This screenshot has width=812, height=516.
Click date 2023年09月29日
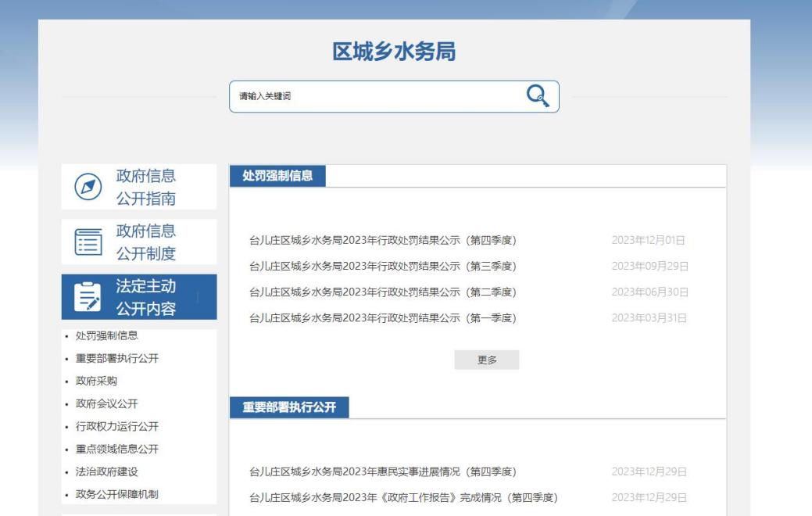650,267
